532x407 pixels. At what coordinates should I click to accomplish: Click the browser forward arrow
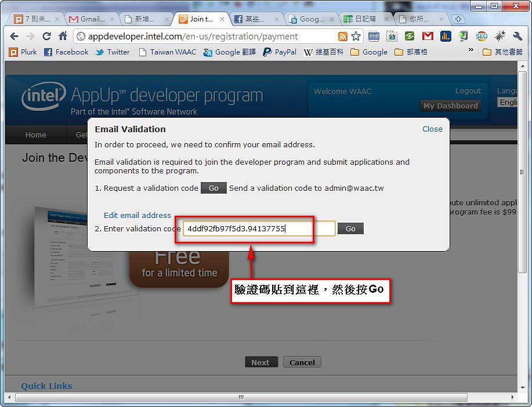click(30, 36)
